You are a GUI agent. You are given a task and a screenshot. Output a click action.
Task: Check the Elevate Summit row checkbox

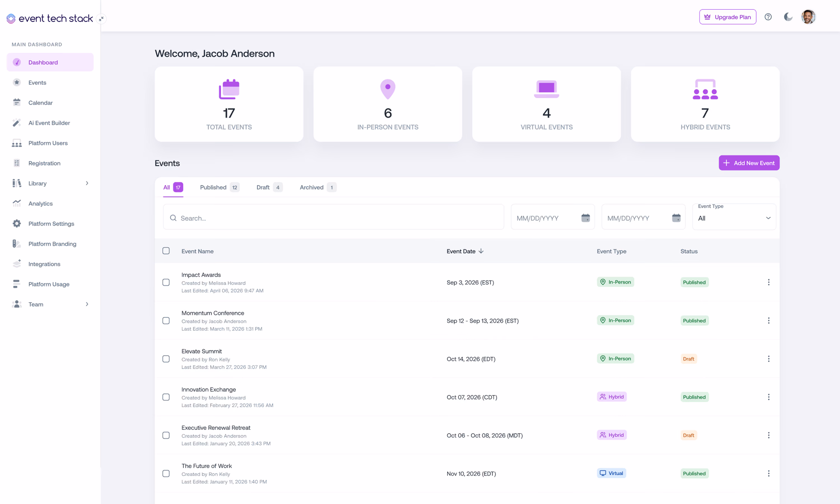point(166,359)
